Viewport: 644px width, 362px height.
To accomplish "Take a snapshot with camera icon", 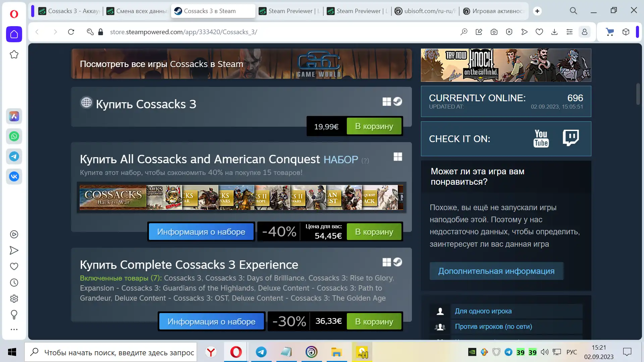I will pos(494,32).
